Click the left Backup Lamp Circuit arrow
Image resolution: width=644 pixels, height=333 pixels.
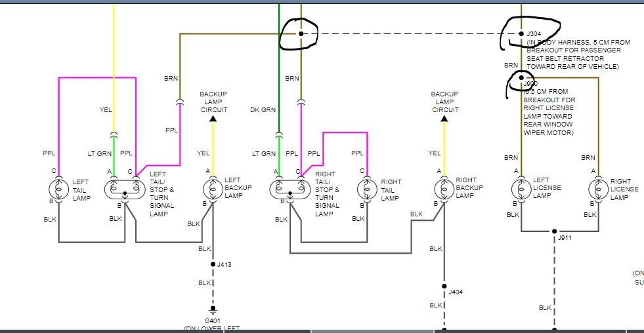tap(213, 119)
